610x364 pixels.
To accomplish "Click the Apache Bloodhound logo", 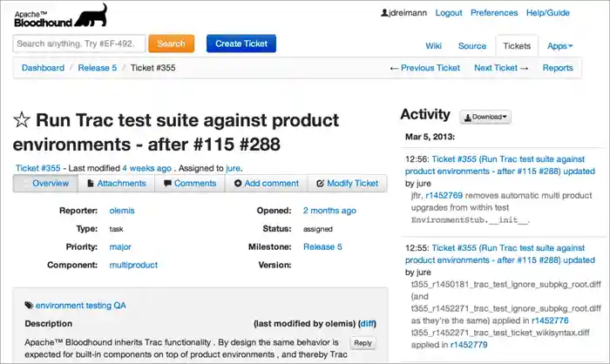I will point(61,17).
